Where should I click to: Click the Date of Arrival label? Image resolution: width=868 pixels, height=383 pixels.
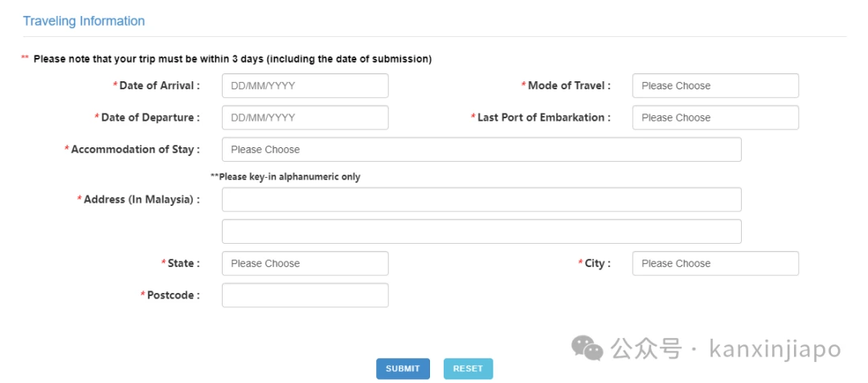pos(157,86)
